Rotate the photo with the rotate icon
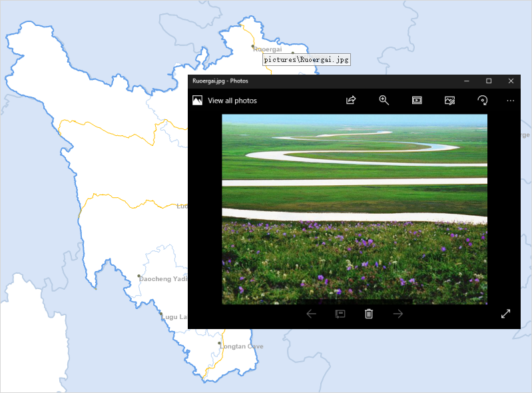532x393 pixels. (483, 101)
